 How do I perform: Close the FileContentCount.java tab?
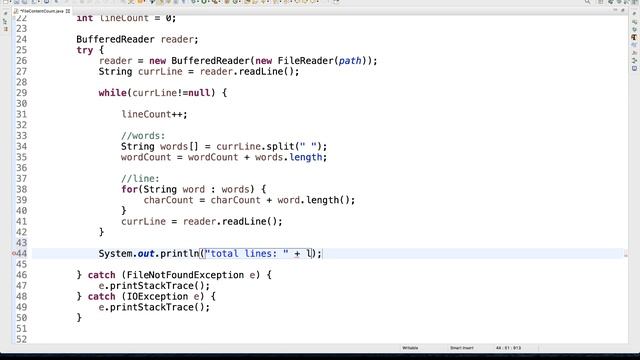coord(68,11)
